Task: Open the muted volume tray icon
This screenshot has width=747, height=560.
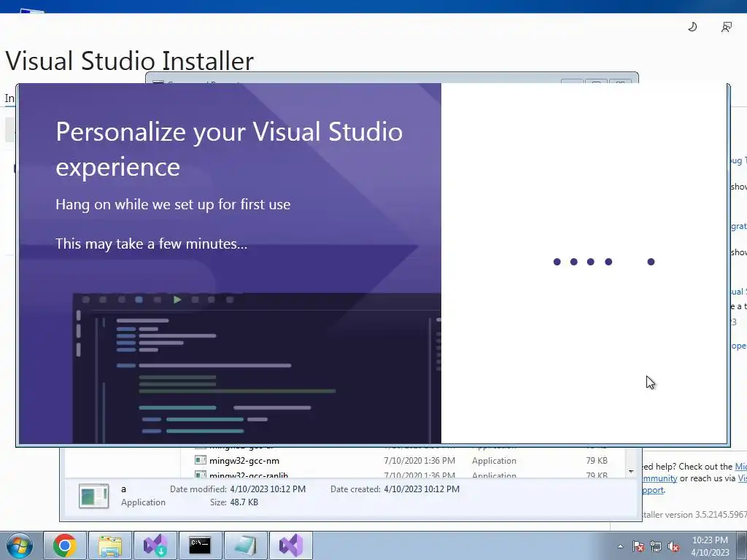Action: tap(673, 546)
